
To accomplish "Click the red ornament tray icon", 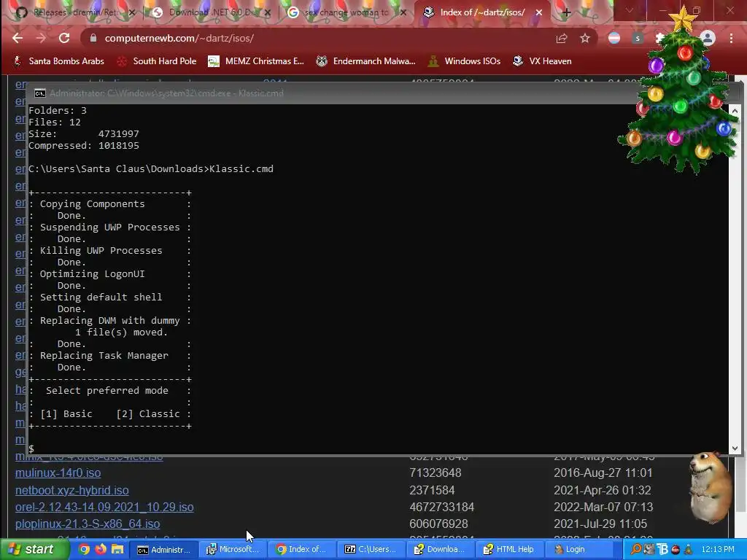I will click(x=676, y=550).
